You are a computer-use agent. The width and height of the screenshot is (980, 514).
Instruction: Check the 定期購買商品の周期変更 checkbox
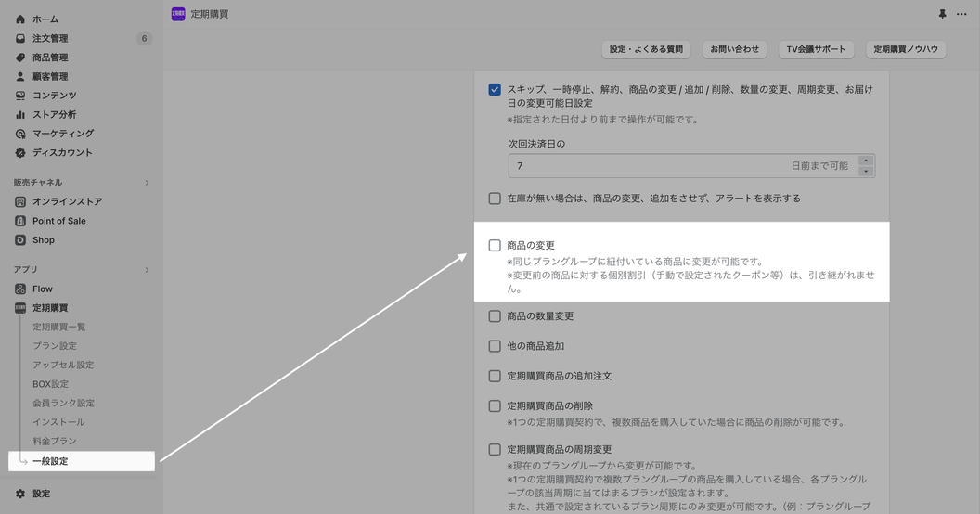pyautogui.click(x=495, y=449)
